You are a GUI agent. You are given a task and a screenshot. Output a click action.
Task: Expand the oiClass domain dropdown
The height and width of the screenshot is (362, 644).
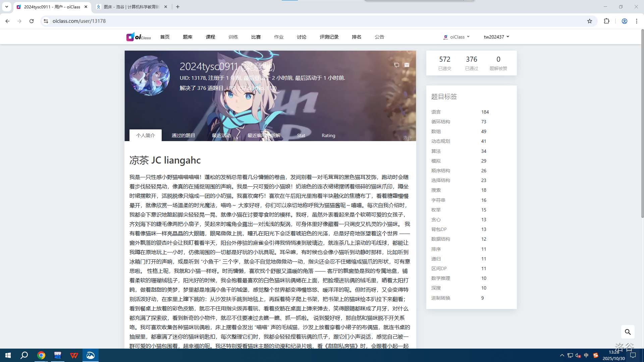(x=457, y=37)
